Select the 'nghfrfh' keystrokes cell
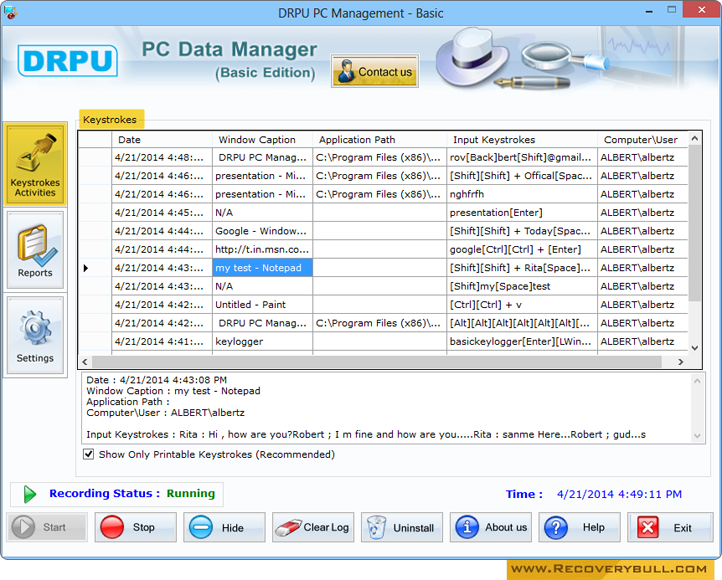 (522, 194)
